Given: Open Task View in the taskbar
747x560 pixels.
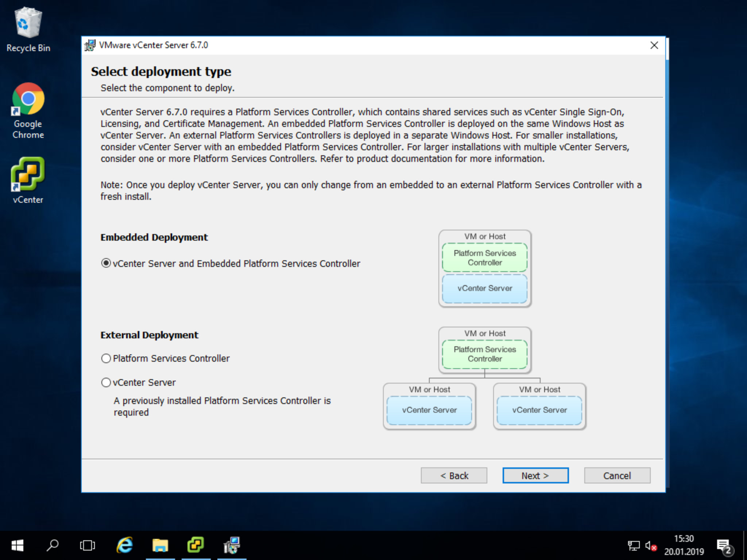Looking at the screenshot, I should [88, 545].
